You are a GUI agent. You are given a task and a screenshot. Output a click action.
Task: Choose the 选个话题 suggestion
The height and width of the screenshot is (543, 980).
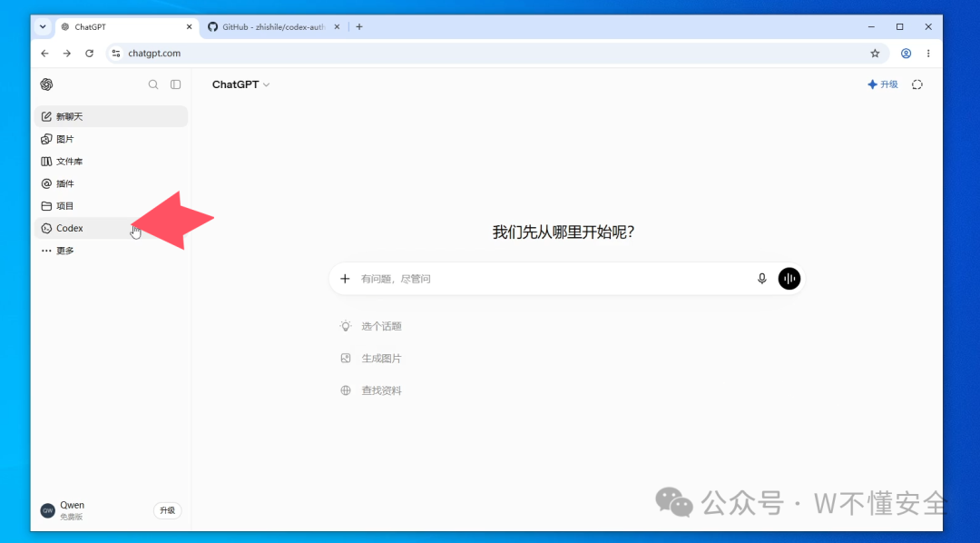[371, 326]
